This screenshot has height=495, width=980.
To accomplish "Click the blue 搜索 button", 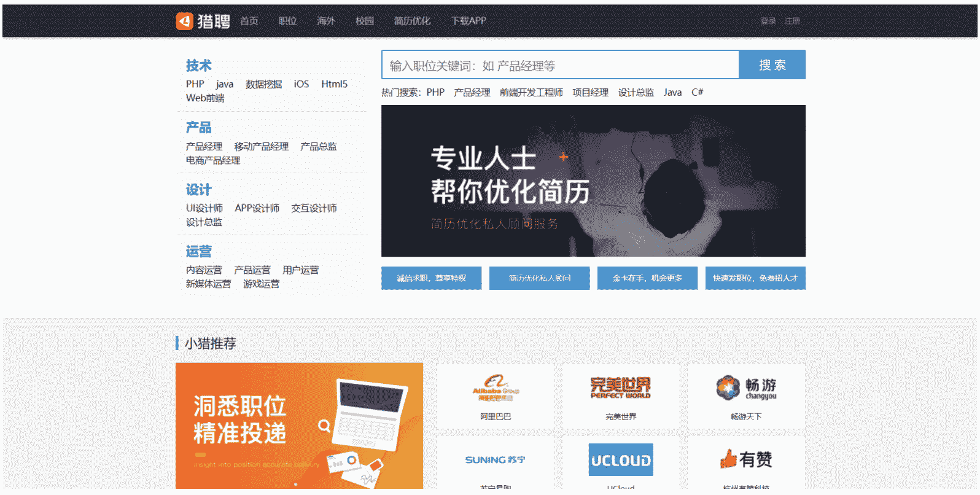I will pos(772,65).
